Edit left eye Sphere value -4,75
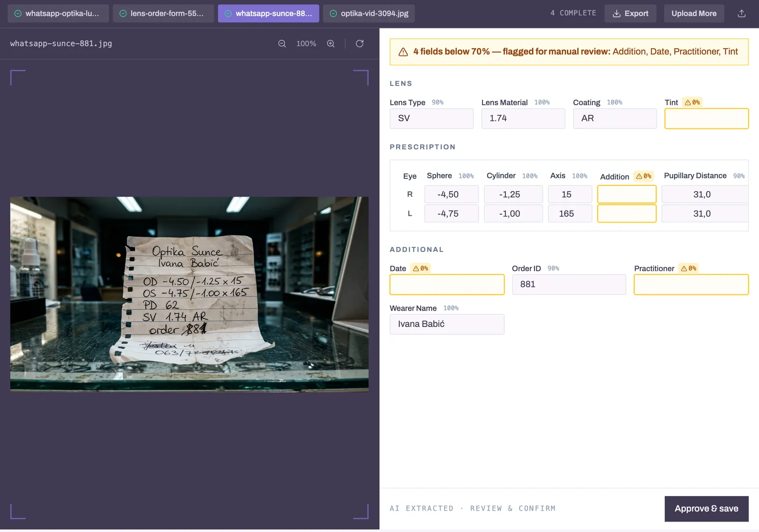 [x=451, y=214]
